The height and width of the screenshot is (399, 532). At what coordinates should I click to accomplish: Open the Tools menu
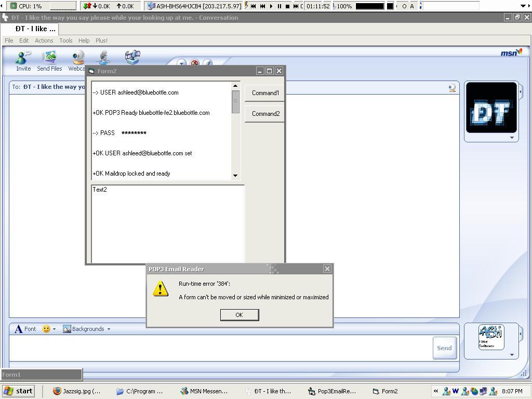coord(65,41)
